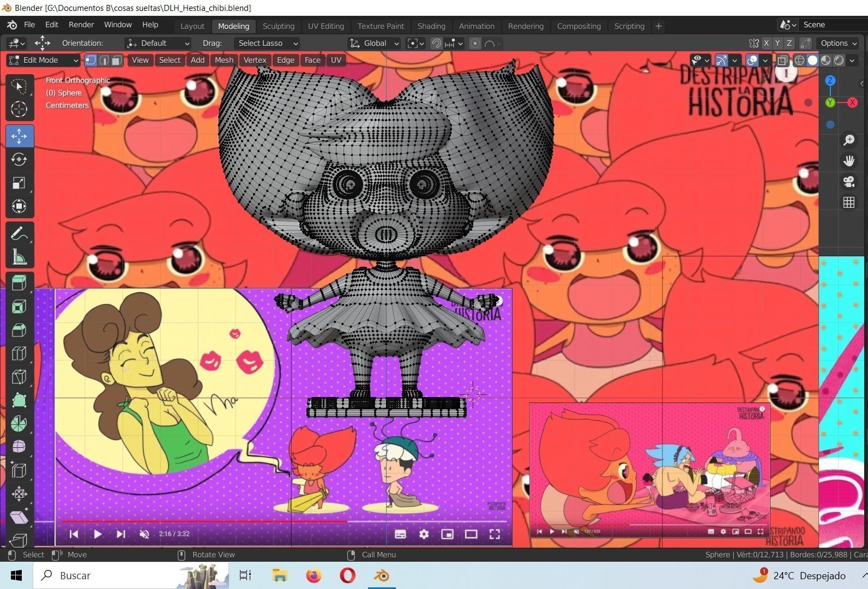Open the Edit Mode dropdown
The image size is (868, 589).
pyautogui.click(x=44, y=60)
